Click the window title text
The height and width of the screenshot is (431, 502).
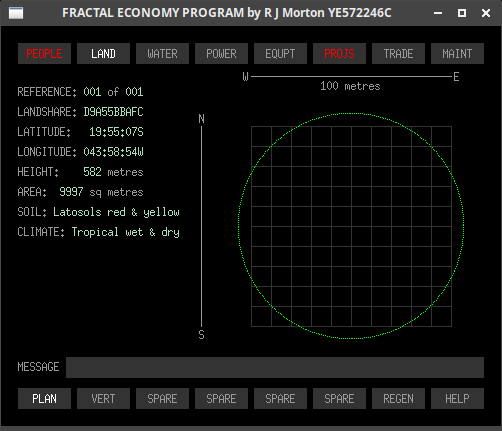click(227, 13)
